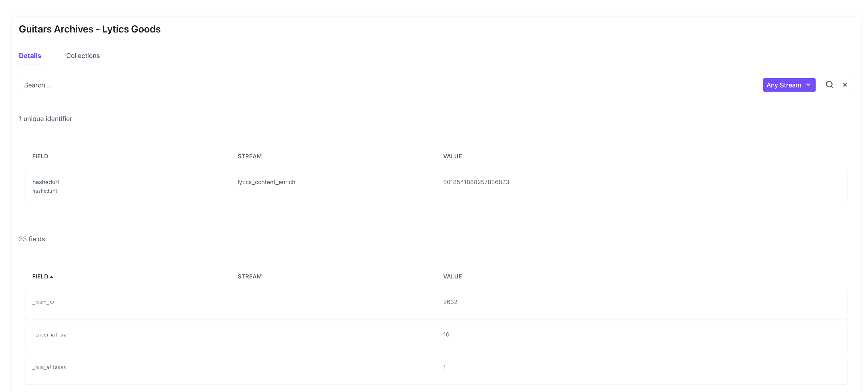Click the FIELD header in the identifier table
The height and width of the screenshot is (392, 868).
40,156
